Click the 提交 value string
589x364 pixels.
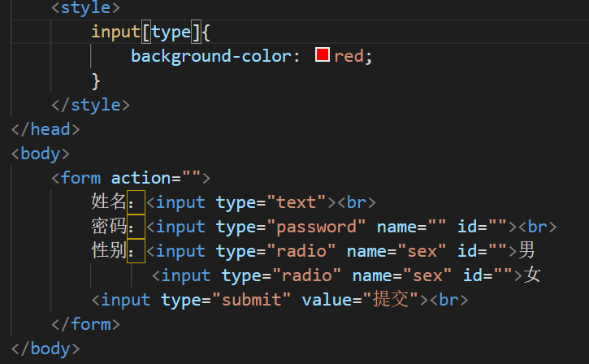[x=390, y=300]
